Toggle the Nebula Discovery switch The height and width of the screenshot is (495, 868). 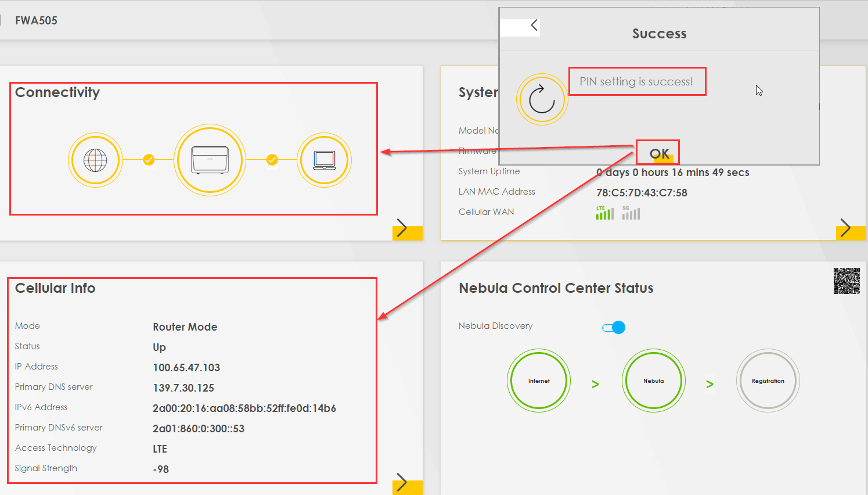(614, 327)
